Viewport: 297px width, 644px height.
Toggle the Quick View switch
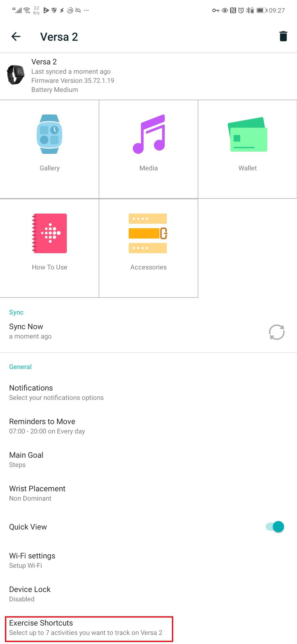click(275, 527)
